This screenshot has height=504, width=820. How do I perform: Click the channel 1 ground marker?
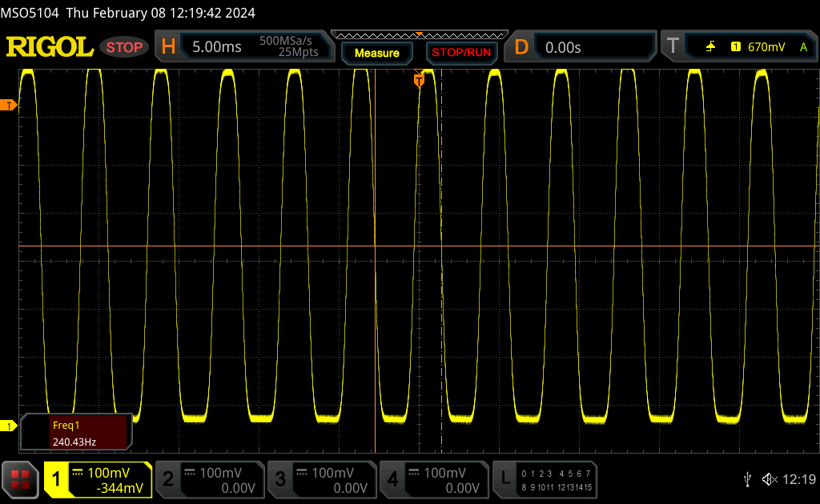8,426
